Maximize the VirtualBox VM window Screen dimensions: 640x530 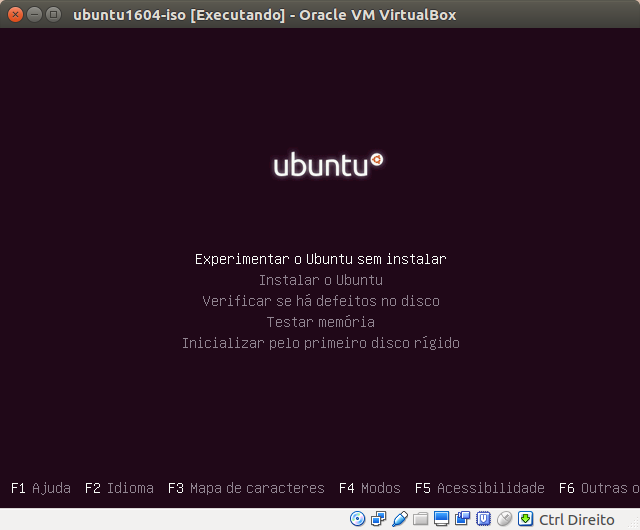pos(53,15)
